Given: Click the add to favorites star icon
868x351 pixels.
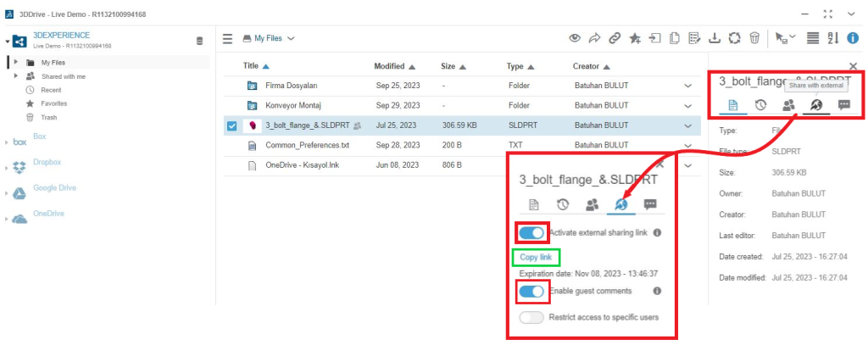Looking at the screenshot, I should [x=635, y=38].
